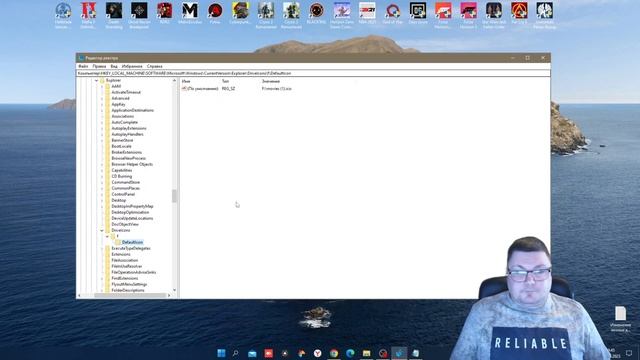
Task: Open the Вид menu
Action: 114,66
